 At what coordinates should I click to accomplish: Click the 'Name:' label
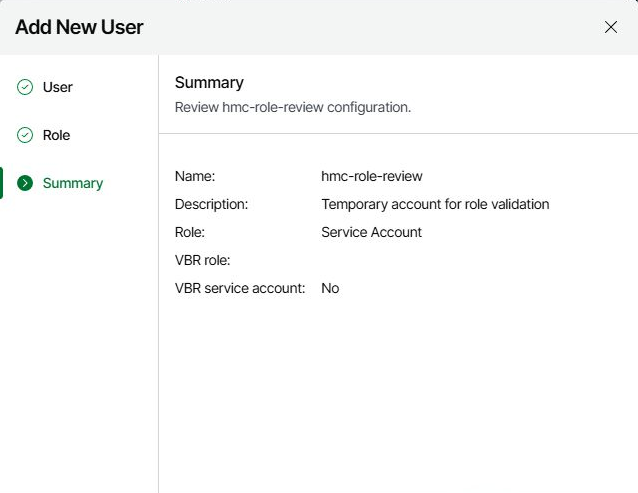pyautogui.click(x=195, y=176)
